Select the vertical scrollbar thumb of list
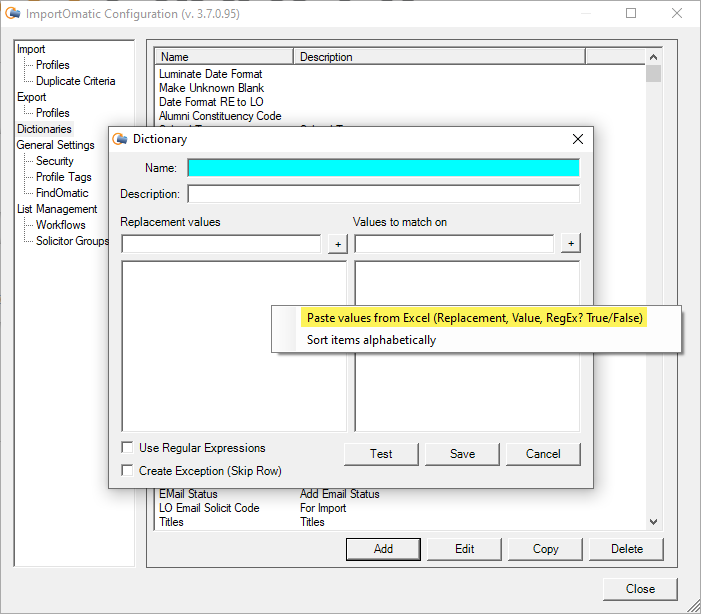Image resolution: width=701 pixels, height=614 pixels. pos(653,73)
